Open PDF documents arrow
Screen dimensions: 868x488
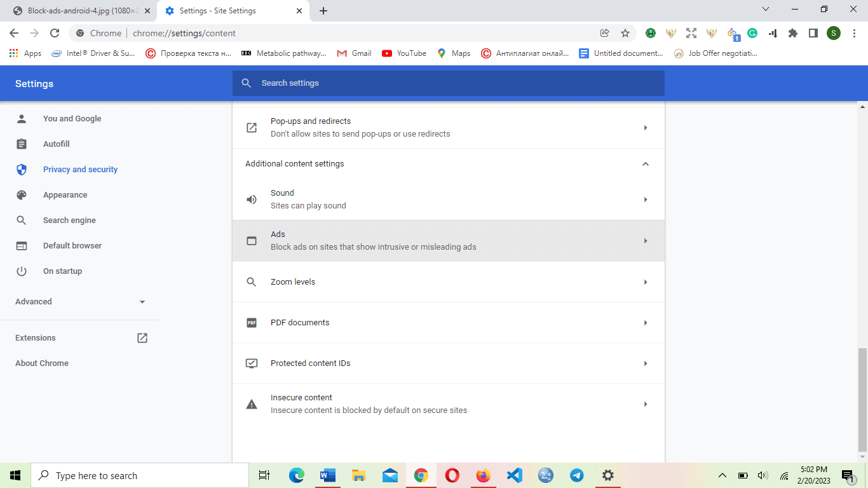coord(646,323)
